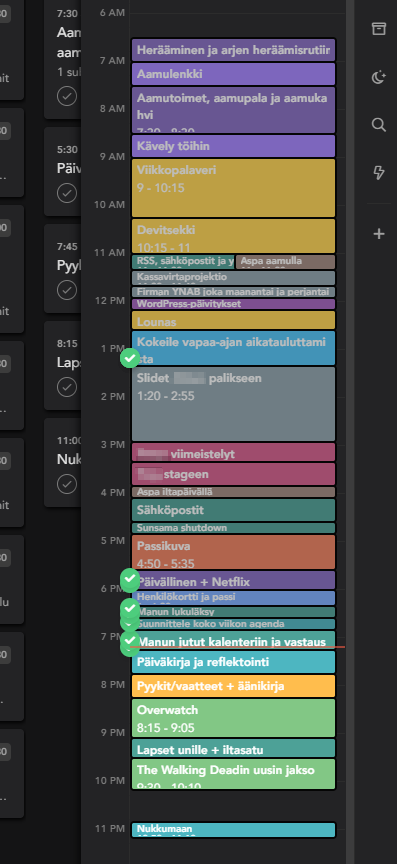Select the orange Passikuva event
Image resolution: width=397 pixels, height=864 pixels.
233,552
